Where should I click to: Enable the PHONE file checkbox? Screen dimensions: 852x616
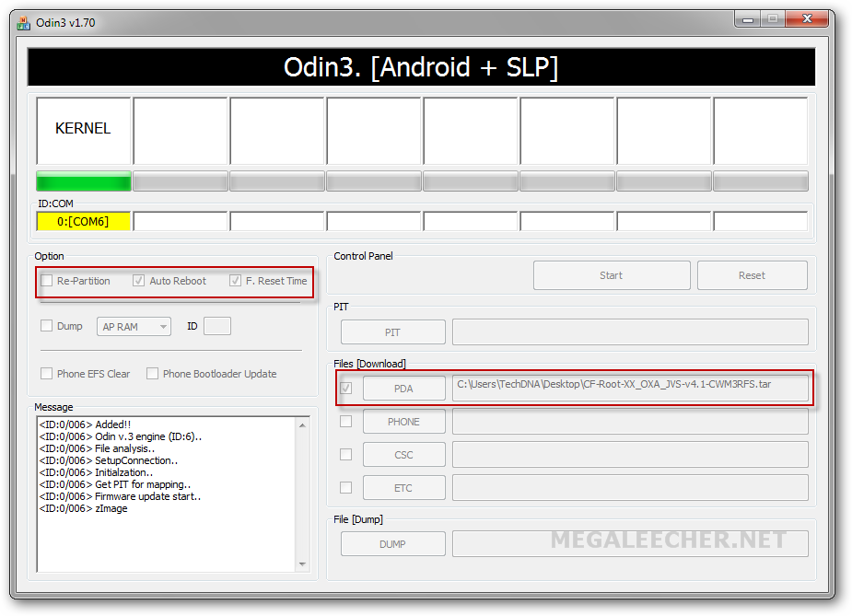(346, 422)
